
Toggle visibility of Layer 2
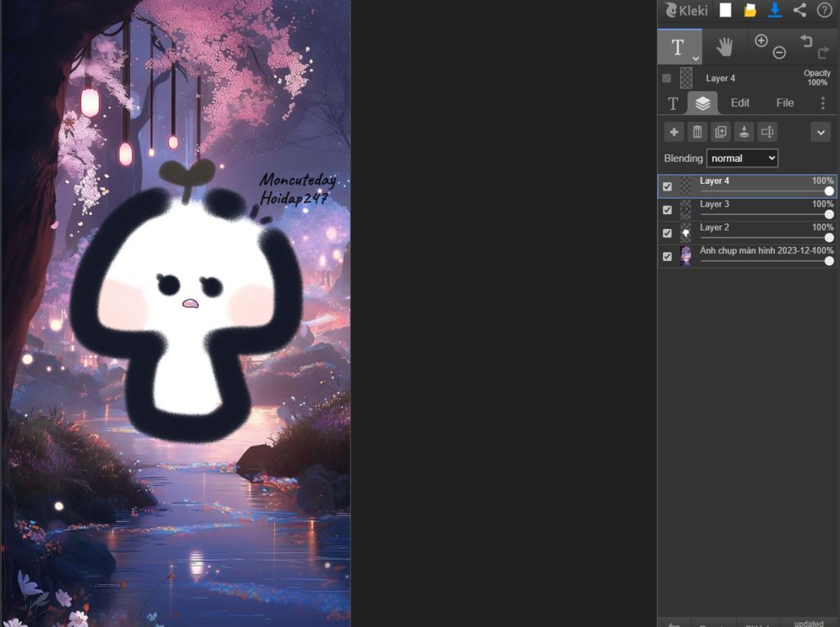point(667,233)
